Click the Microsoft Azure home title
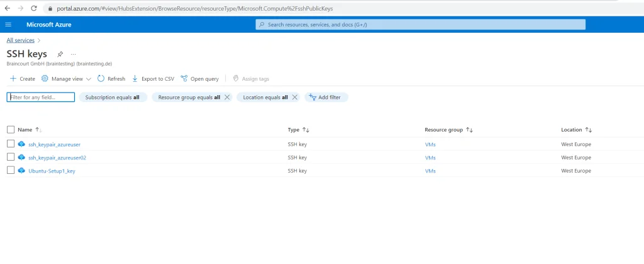The image size is (644, 264). click(49, 25)
